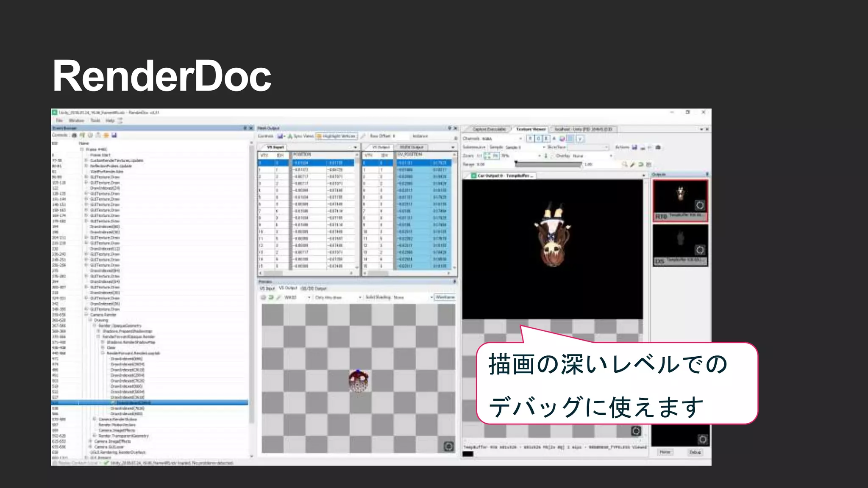
Task: Click the range slider black point handle
Action: point(516,164)
